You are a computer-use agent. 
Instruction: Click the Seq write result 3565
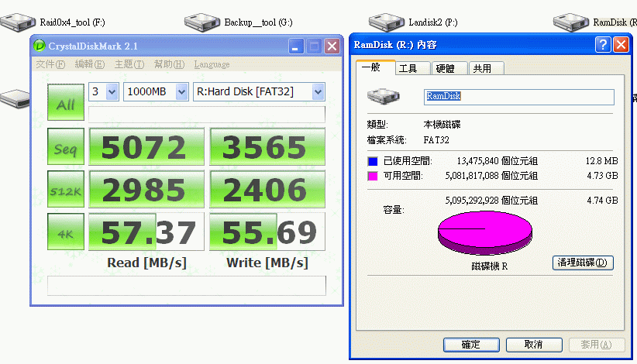tap(267, 146)
